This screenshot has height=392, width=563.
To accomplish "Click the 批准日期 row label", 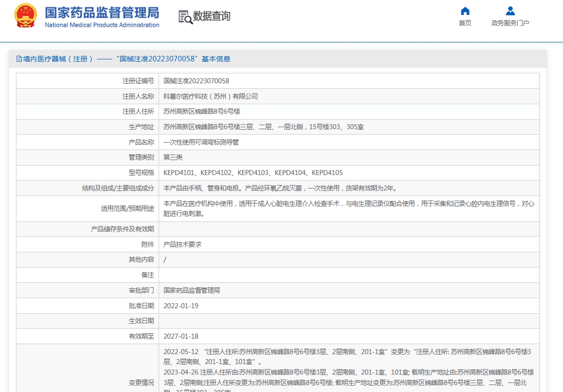I will 142,306.
